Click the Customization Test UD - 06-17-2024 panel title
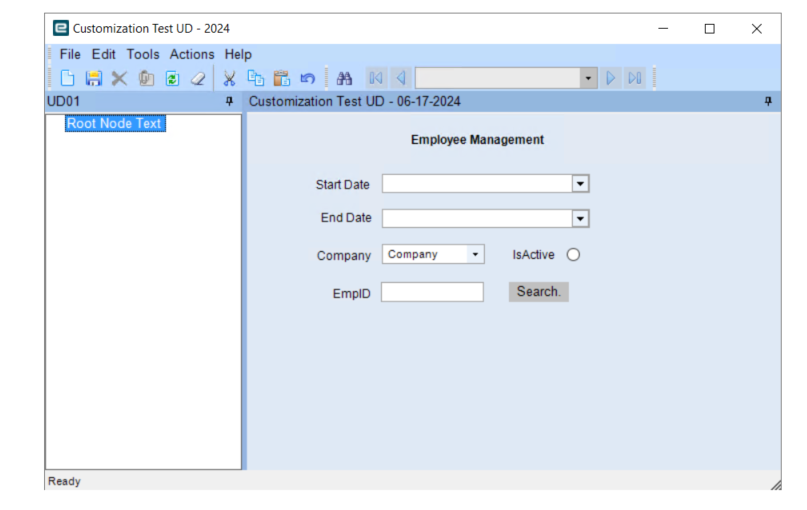 pos(355,101)
